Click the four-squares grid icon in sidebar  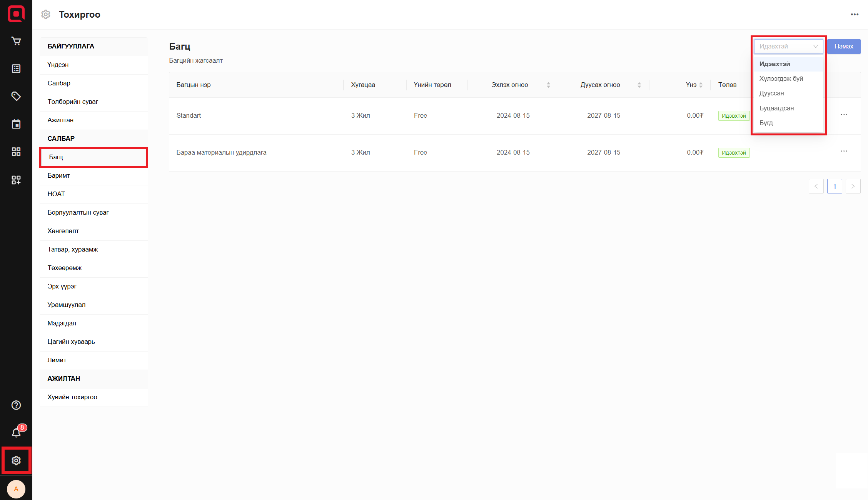[16, 152]
